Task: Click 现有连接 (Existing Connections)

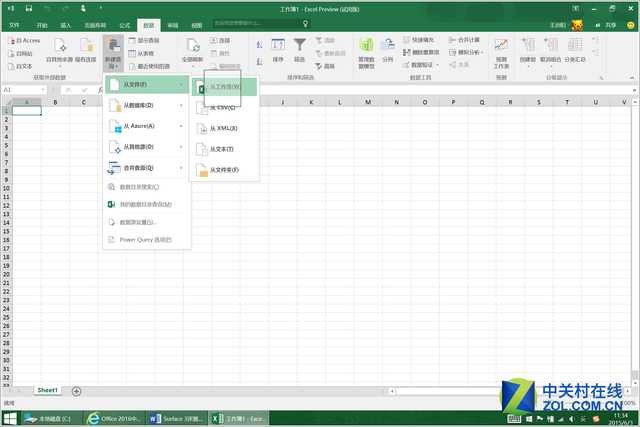Action: 86,50
